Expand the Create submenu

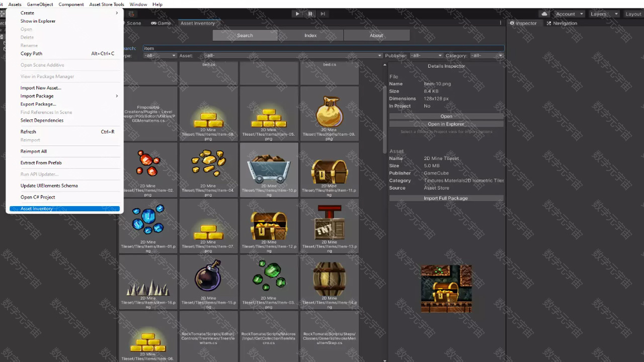tap(64, 13)
